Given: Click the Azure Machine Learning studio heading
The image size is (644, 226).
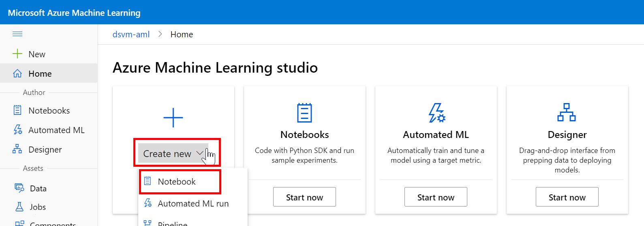Looking at the screenshot, I should point(215,67).
